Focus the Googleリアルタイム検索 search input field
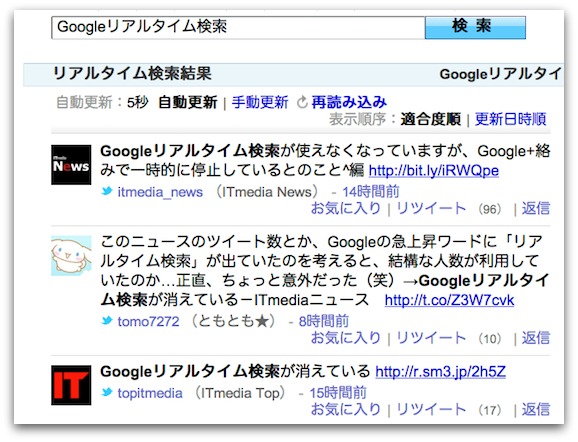Screen dimensions: 578x442 pos(238,27)
